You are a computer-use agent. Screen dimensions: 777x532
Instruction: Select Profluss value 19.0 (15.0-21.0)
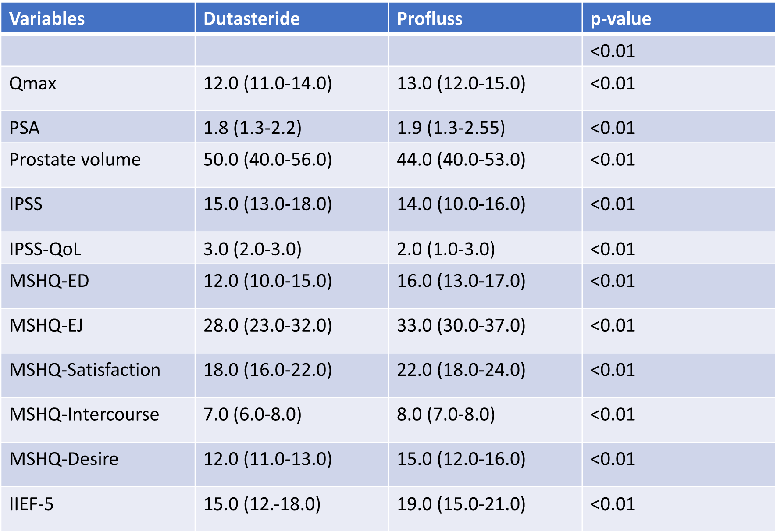point(461,504)
